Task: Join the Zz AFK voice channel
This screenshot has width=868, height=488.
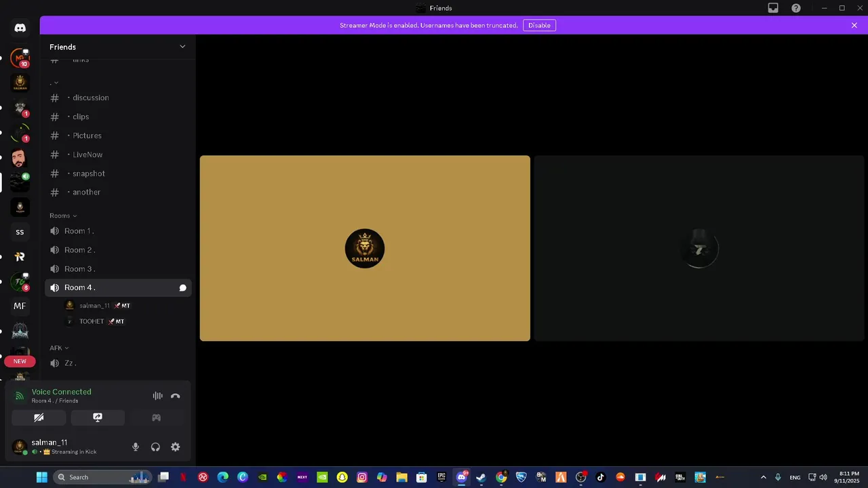Action: tap(118, 363)
